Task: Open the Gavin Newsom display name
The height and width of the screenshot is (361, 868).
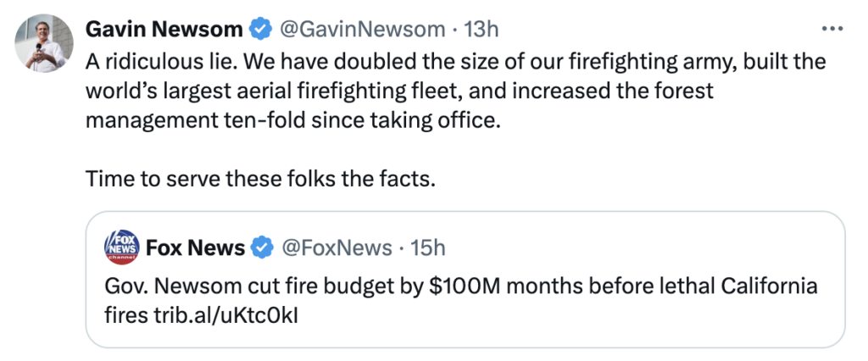Action: coord(164,30)
